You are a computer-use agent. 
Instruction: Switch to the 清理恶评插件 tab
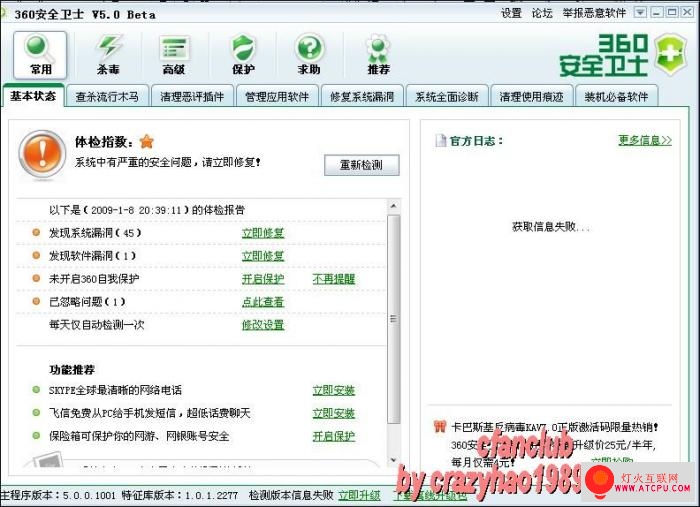(192, 96)
